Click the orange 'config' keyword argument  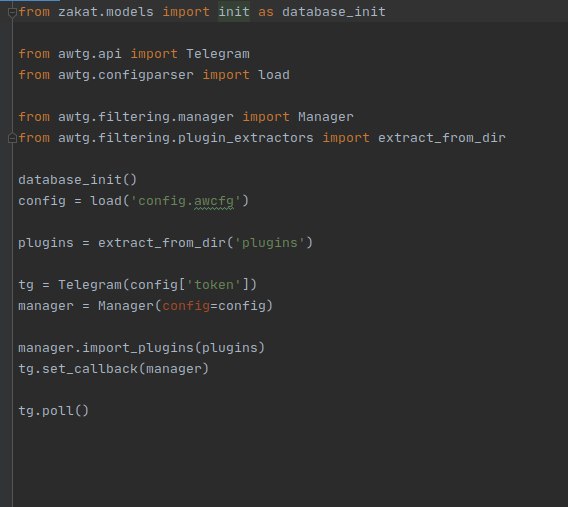[x=186, y=306]
